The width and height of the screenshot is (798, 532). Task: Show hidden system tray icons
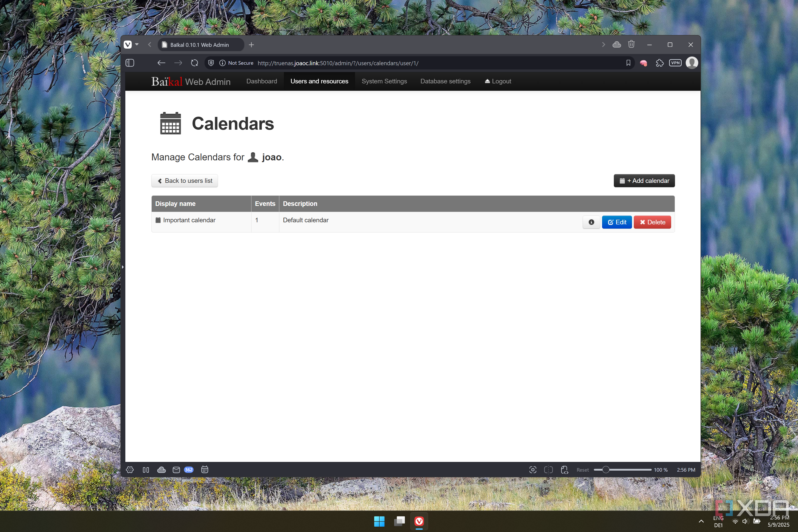coord(701,522)
